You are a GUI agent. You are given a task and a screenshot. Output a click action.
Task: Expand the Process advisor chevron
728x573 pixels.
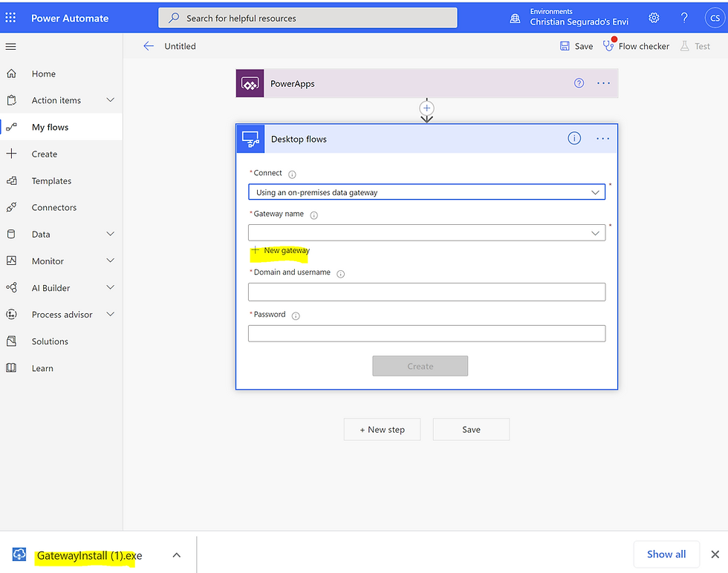pyautogui.click(x=111, y=314)
